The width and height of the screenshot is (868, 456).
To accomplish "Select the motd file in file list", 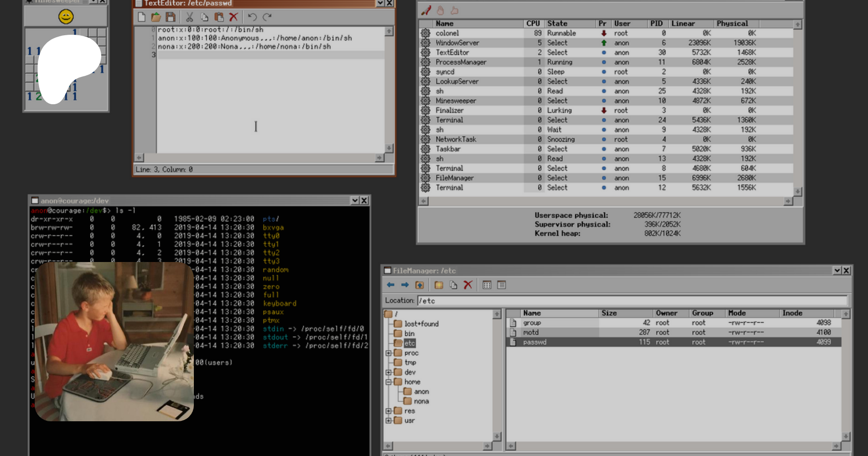I will [x=531, y=332].
